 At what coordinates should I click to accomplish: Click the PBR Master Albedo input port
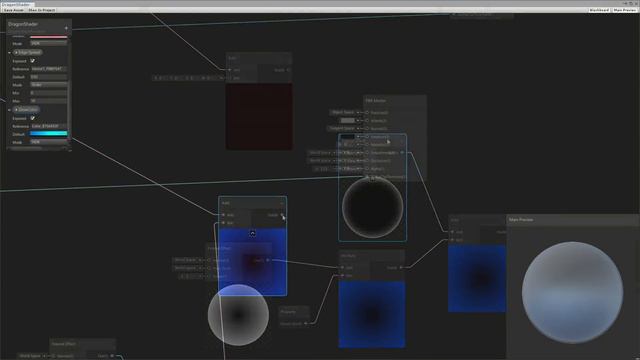[x=367, y=120]
